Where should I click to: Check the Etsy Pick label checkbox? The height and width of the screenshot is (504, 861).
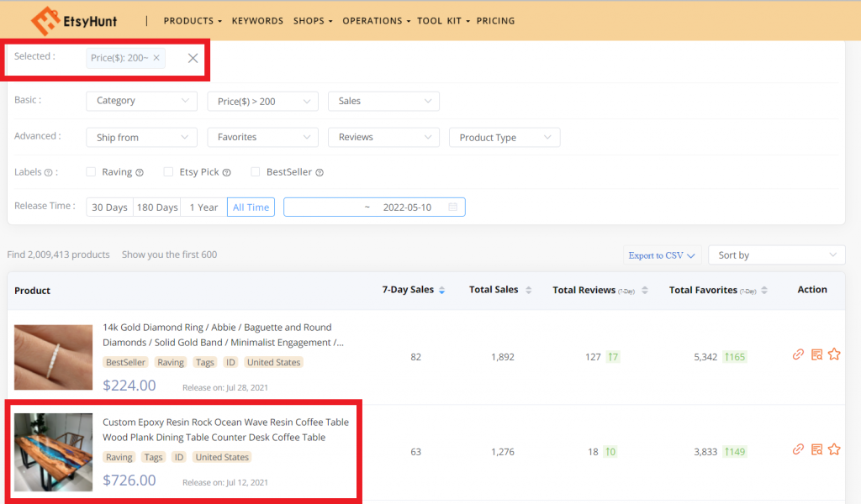[168, 172]
